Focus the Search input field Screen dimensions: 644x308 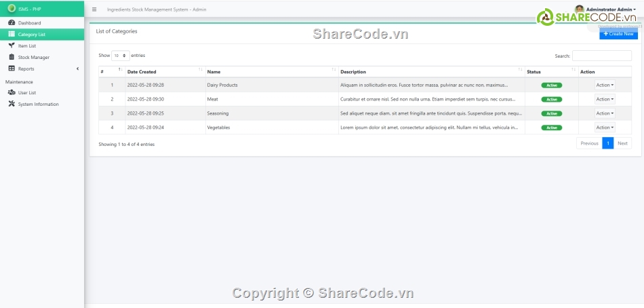601,56
